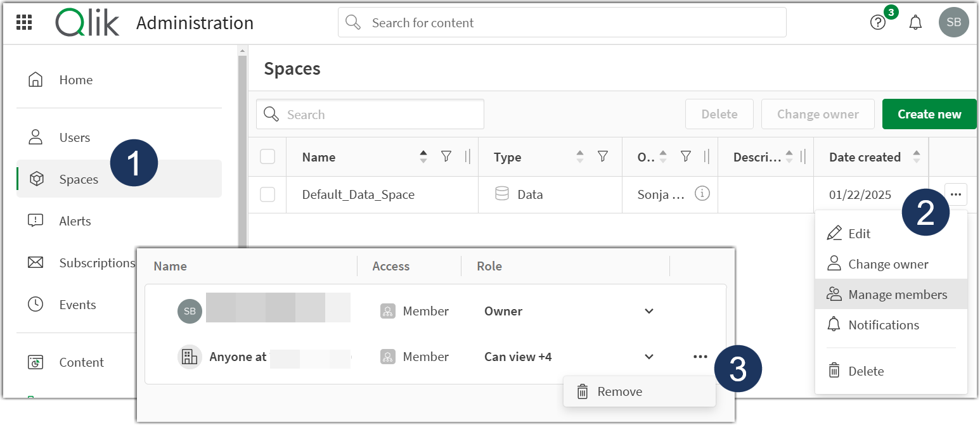Click the Role column header in members list
980x425 pixels.
[x=489, y=266]
